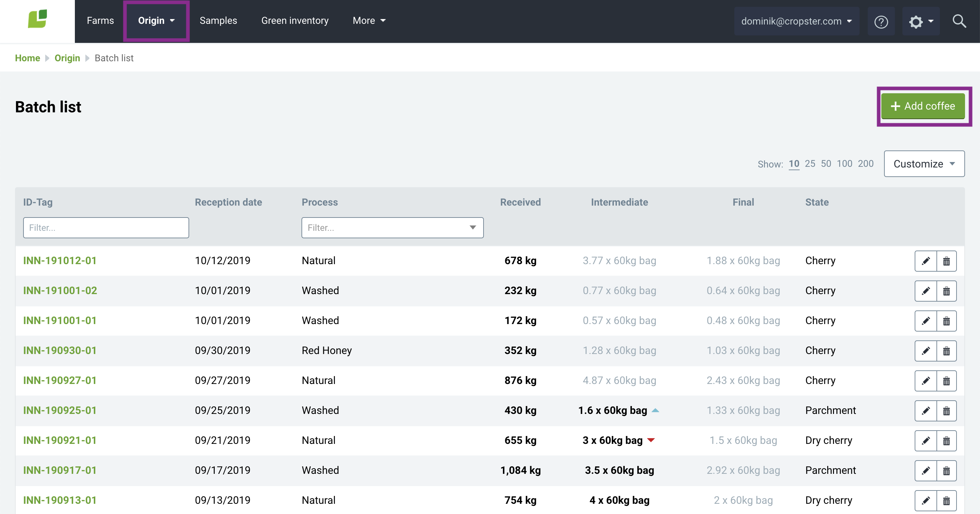
Task: Open batch INN-191001-01
Action: [x=60, y=321]
